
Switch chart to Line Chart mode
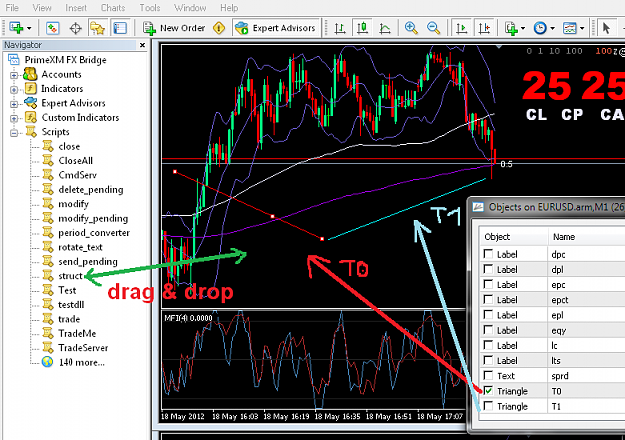[x=385, y=28]
